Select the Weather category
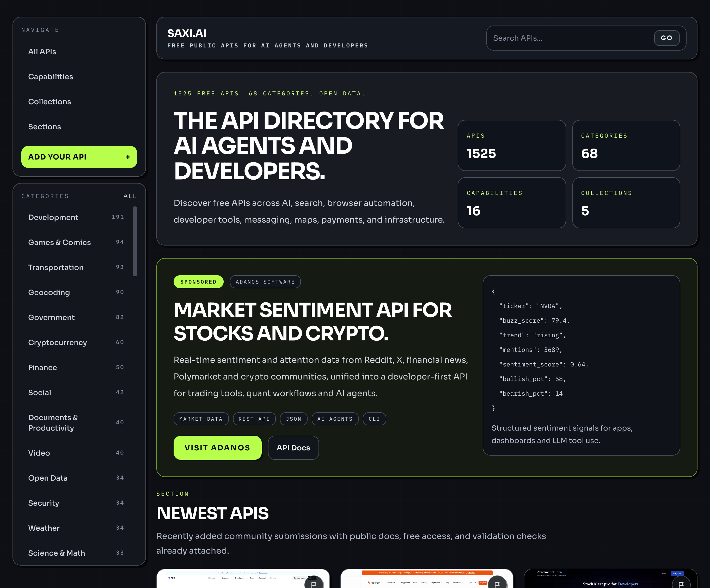This screenshot has width=710, height=588. pos(76,528)
